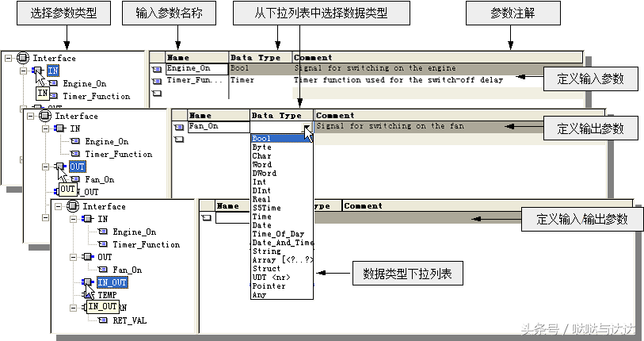Collapse the Interface node in the bottom window
Viewport: 644px width, 341px height.
[58, 206]
